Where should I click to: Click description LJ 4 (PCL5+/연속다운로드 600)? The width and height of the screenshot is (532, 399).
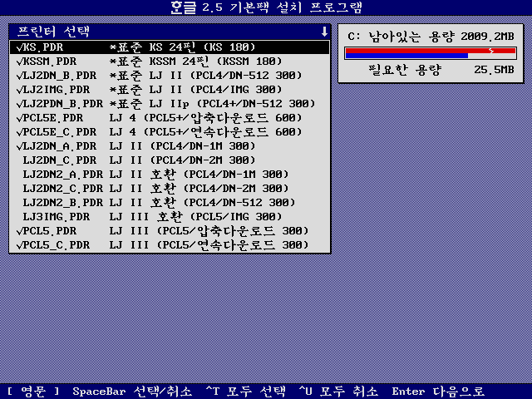tap(205, 132)
